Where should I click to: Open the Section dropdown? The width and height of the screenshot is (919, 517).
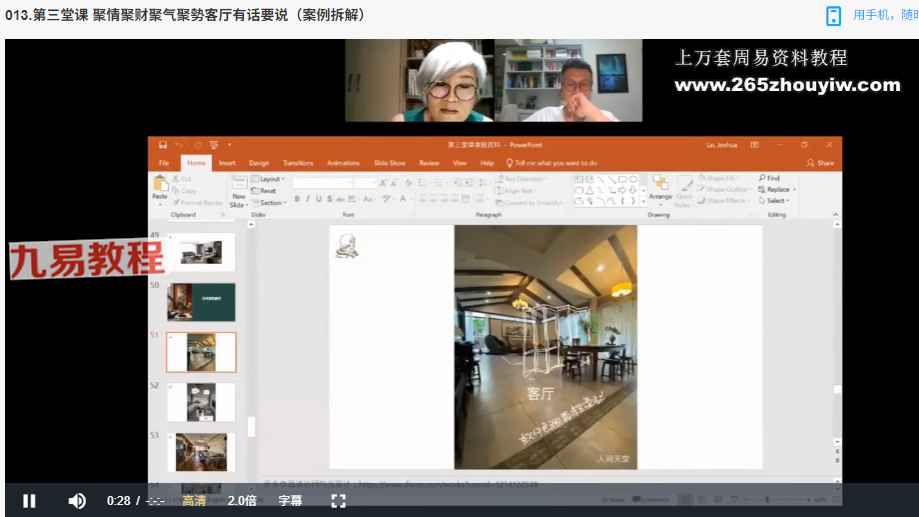268,203
